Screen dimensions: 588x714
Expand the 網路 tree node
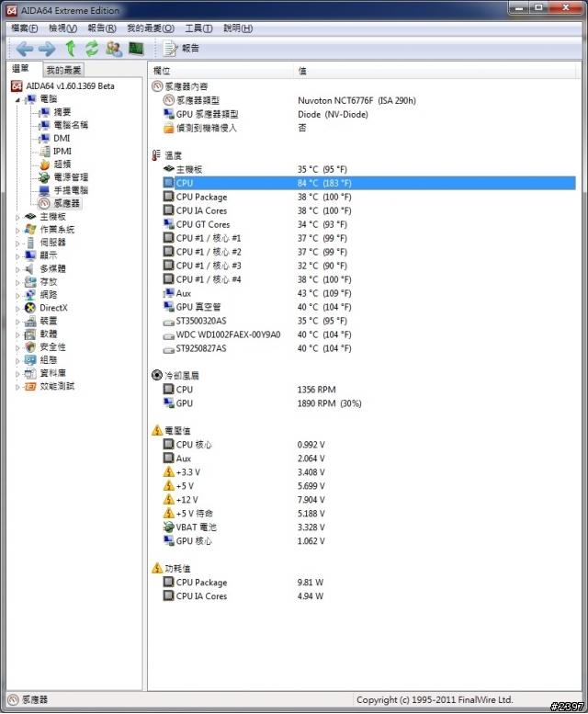pos(17,296)
